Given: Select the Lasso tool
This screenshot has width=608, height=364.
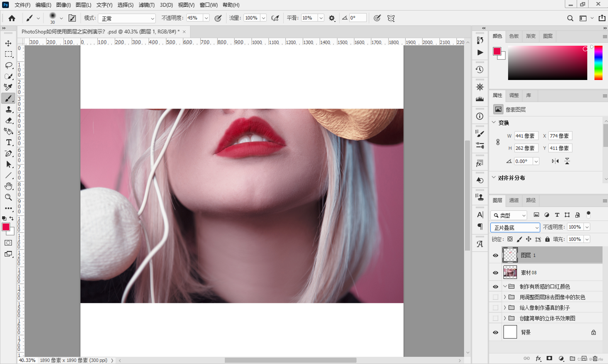Looking at the screenshot, I should [x=8, y=65].
